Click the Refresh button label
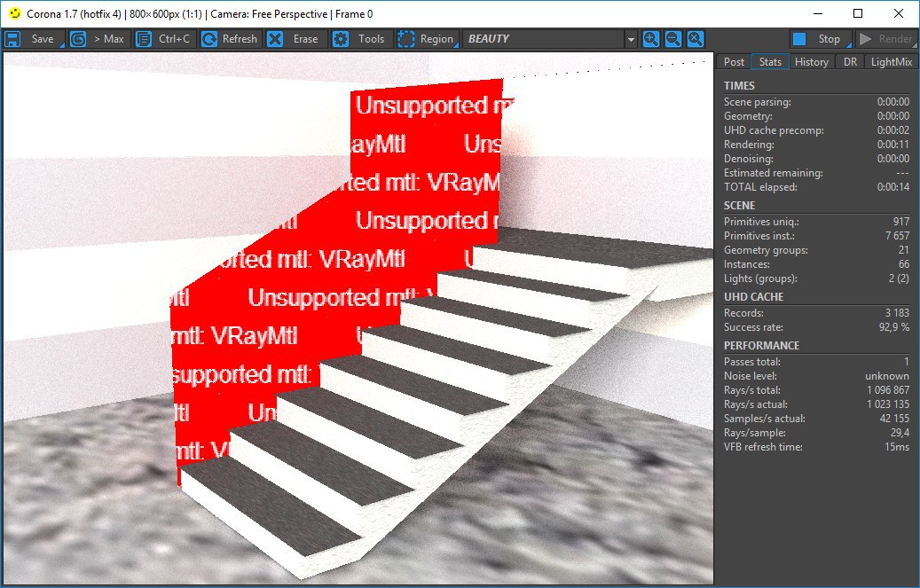Screen dimensions: 920x588 click(x=240, y=39)
